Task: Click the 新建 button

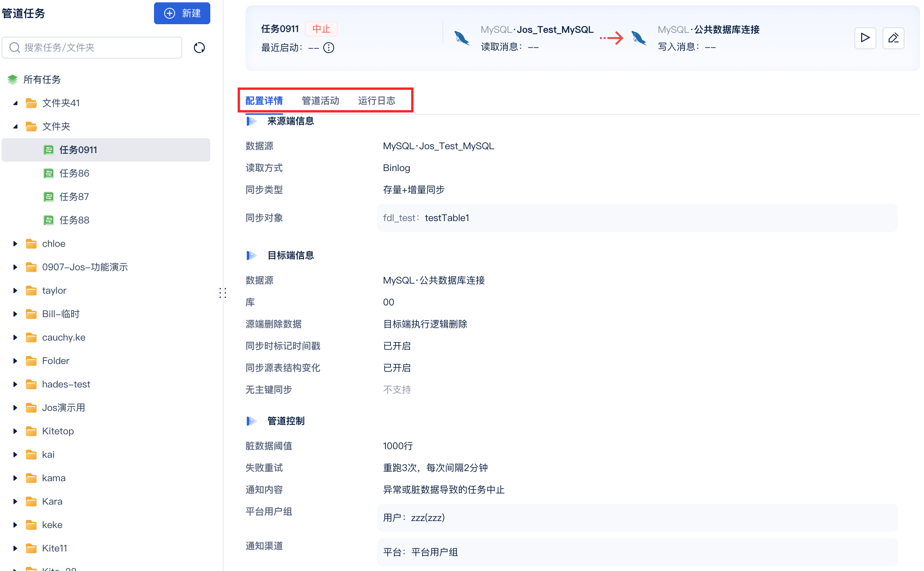Action: coord(182,13)
